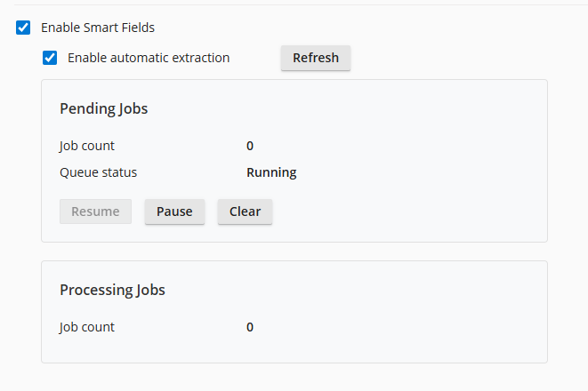Click the Running queue status value
This screenshot has height=391, width=588.
click(271, 172)
